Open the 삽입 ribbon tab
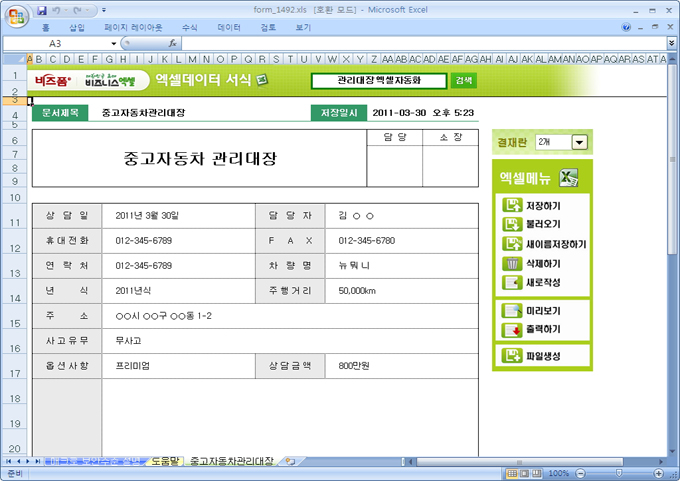This screenshot has height=481, width=680. 77,28
